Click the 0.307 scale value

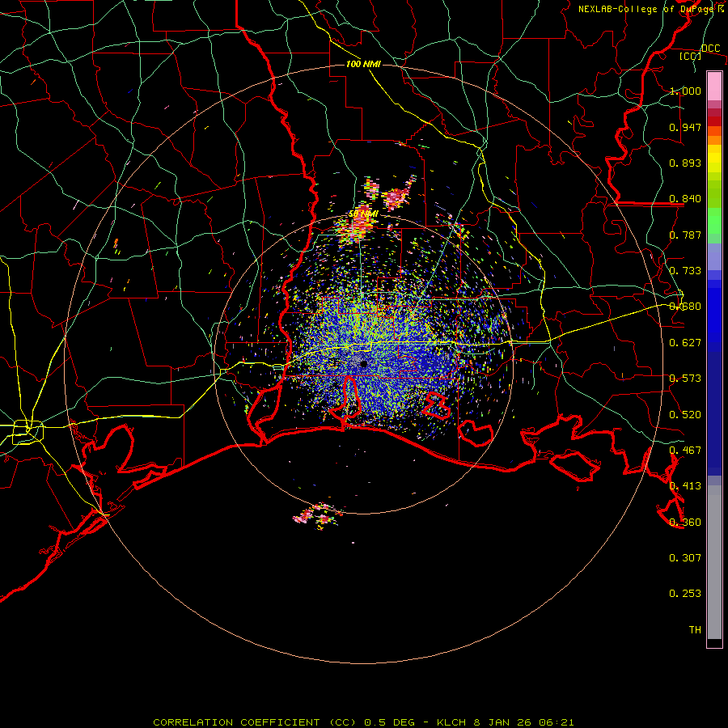click(x=685, y=558)
